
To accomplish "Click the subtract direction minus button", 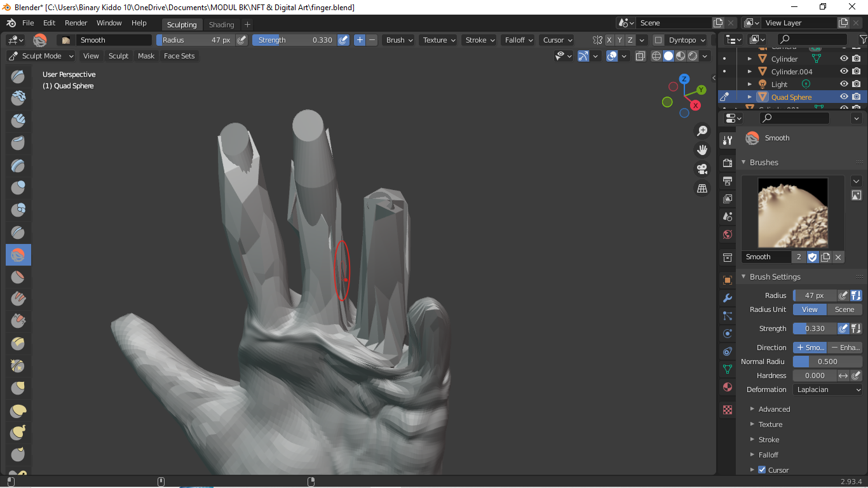I will 372,40.
